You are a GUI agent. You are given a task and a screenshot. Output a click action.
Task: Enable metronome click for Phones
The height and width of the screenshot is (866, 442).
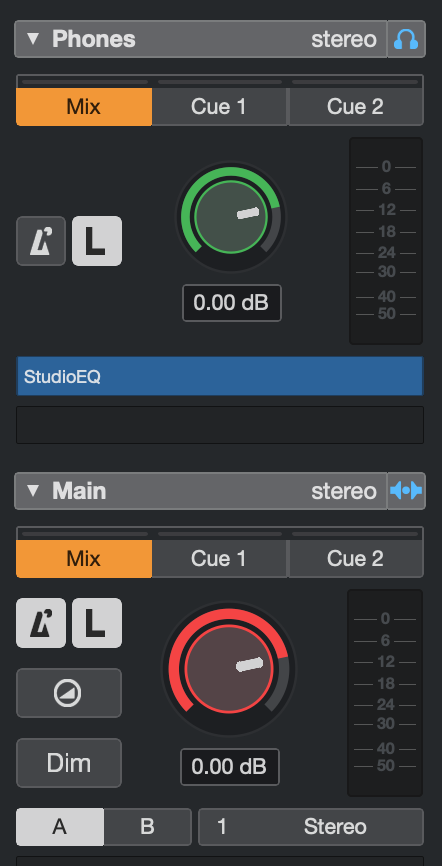(41, 241)
